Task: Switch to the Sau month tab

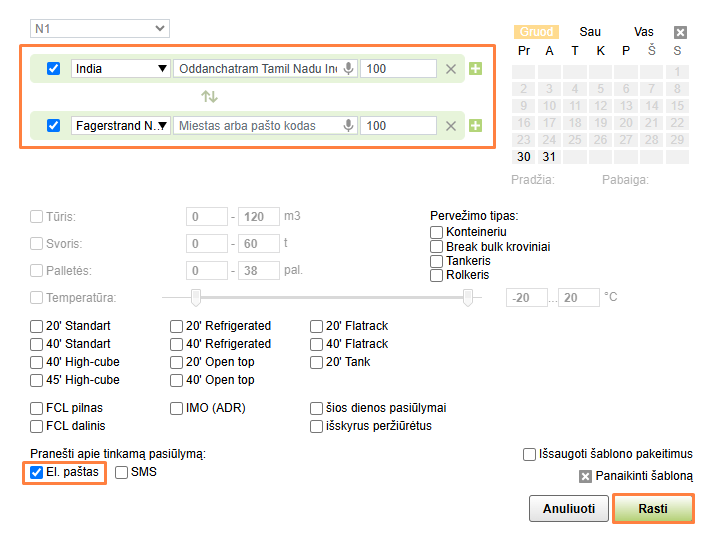Action: (590, 32)
